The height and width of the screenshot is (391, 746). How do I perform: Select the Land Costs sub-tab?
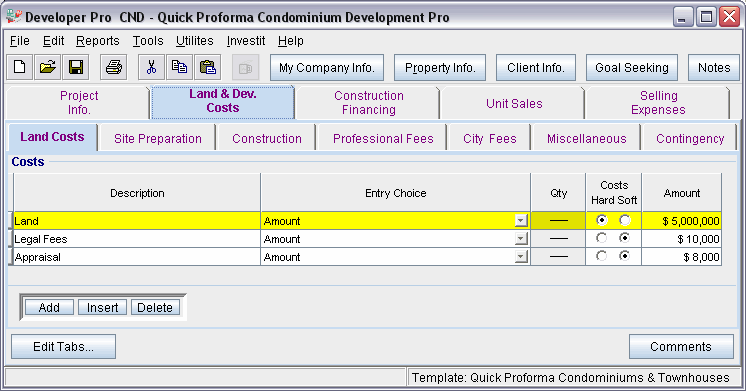52,137
